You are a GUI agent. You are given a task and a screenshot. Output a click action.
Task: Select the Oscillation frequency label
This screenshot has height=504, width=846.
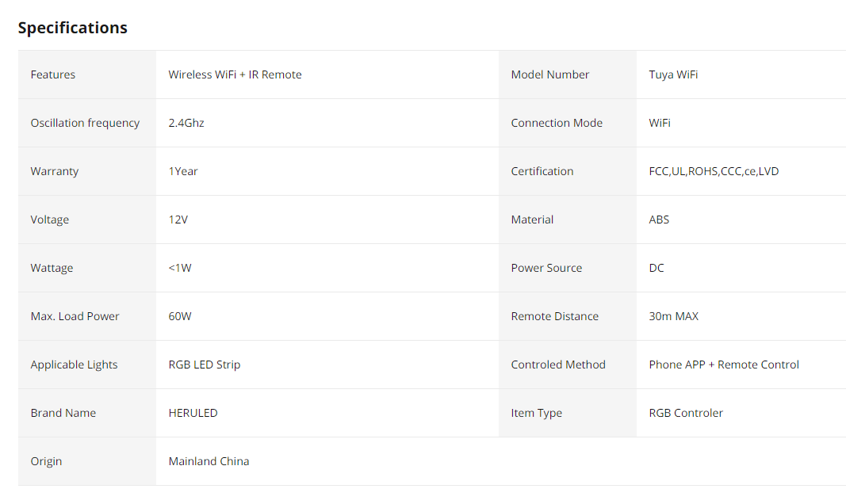click(x=85, y=123)
